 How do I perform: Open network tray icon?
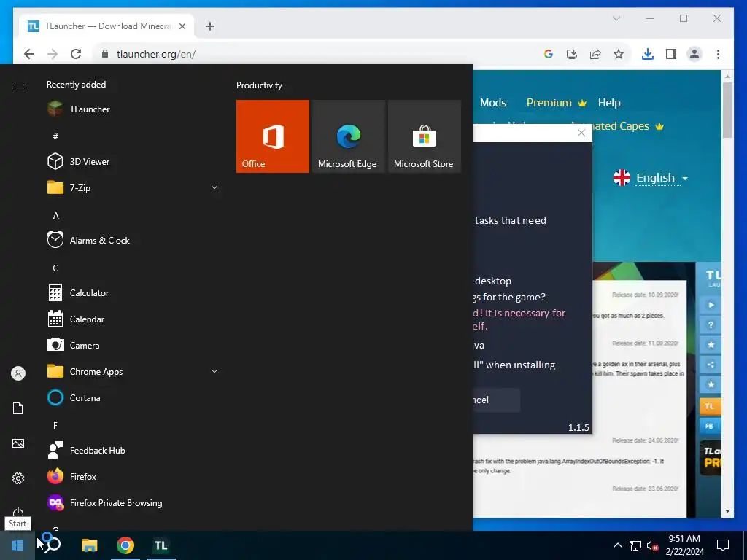pos(635,545)
